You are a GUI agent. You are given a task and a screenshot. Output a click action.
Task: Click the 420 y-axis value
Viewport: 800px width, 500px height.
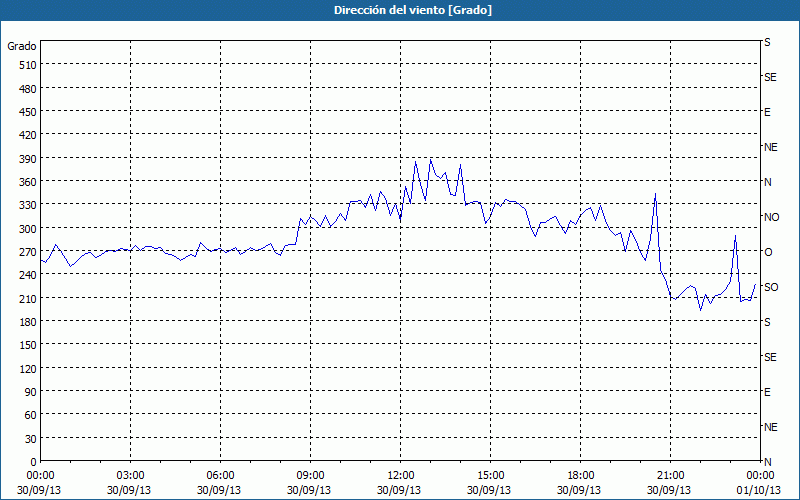pyautogui.click(x=28, y=135)
